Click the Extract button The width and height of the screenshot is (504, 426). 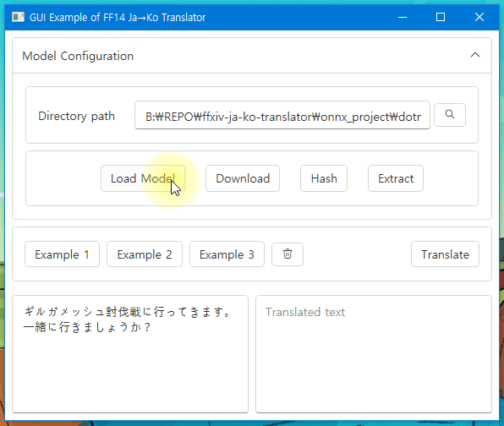tap(396, 178)
